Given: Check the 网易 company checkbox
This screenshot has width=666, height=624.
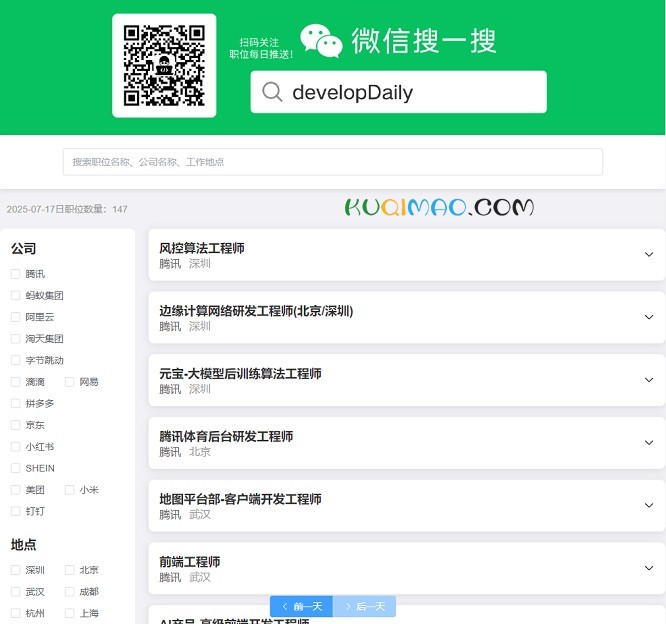Looking at the screenshot, I should [x=69, y=382].
